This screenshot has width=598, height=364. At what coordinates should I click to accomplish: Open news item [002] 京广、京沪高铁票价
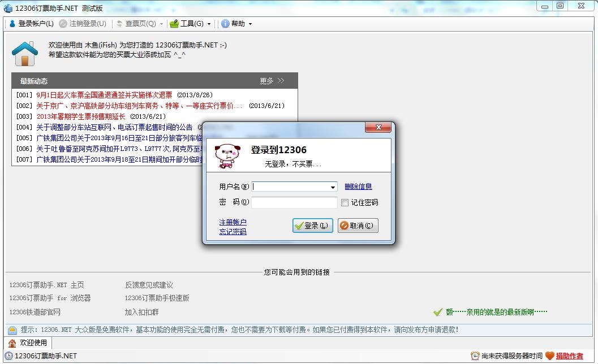tap(139, 106)
